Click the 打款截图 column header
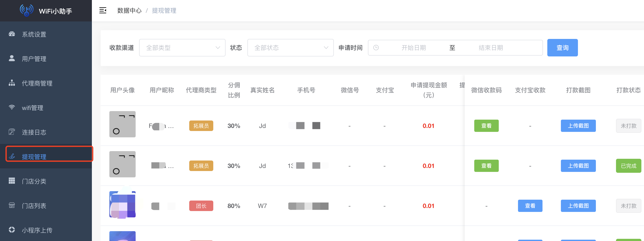The height and width of the screenshot is (241, 644). click(578, 90)
